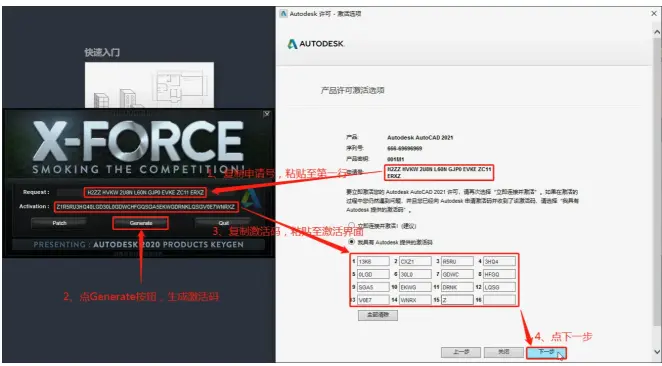Click the product key value 001M1
The height and width of the screenshot is (366, 662).
(396, 160)
